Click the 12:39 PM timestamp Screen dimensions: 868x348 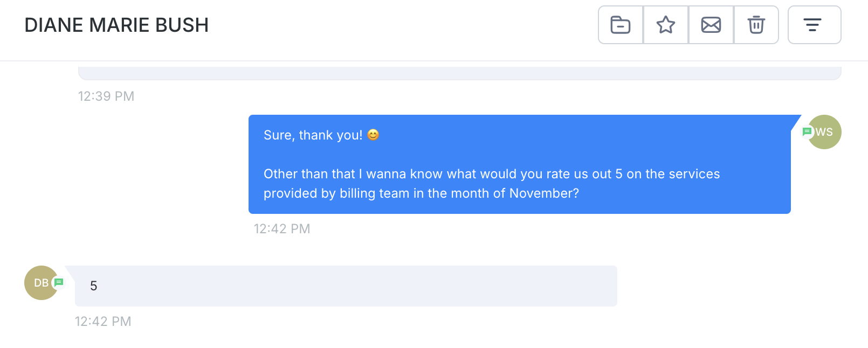point(106,96)
